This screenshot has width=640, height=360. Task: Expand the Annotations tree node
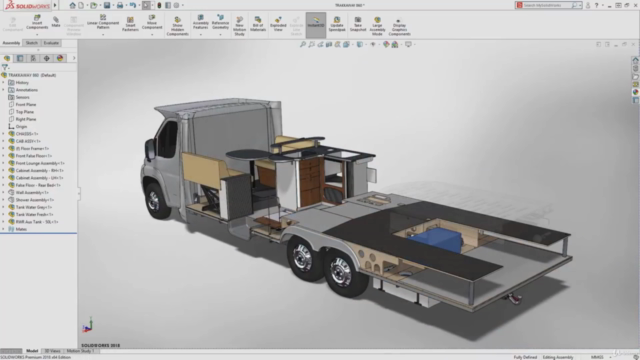pos(4,90)
